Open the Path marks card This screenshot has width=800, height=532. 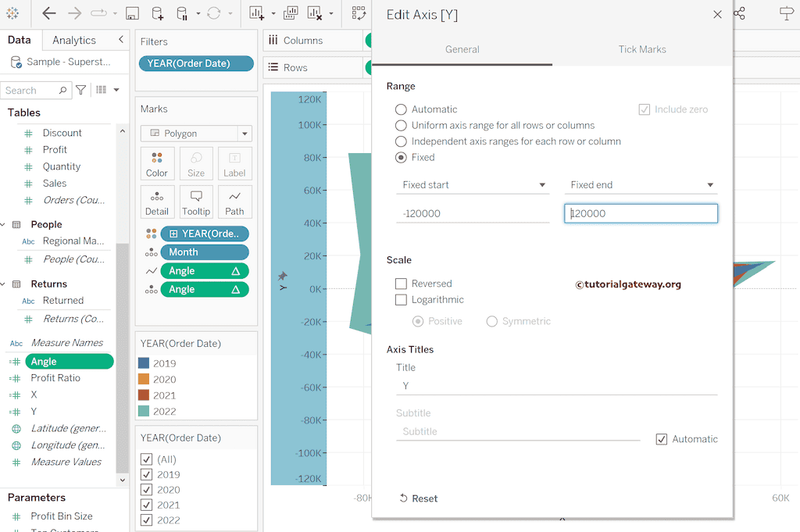click(234, 202)
